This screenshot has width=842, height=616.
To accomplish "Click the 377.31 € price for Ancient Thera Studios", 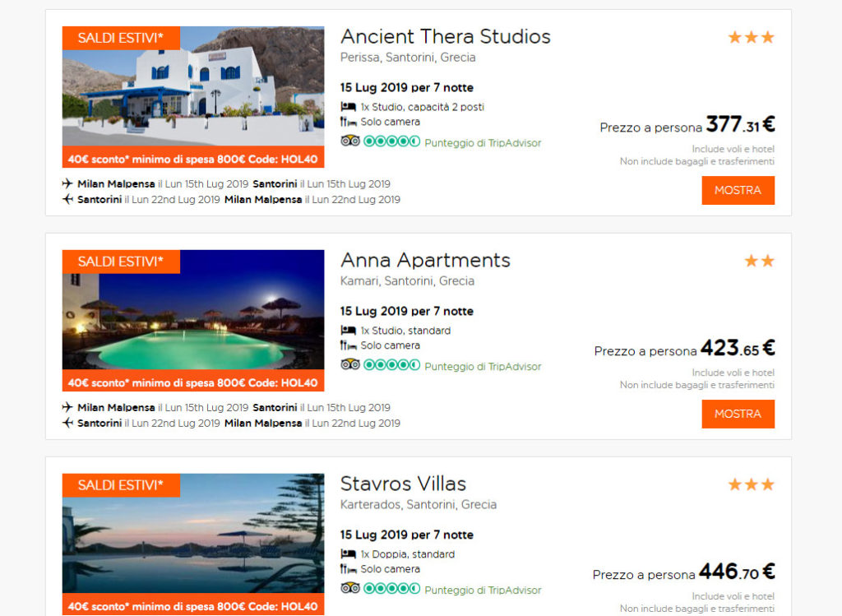I will pyautogui.click(x=739, y=125).
